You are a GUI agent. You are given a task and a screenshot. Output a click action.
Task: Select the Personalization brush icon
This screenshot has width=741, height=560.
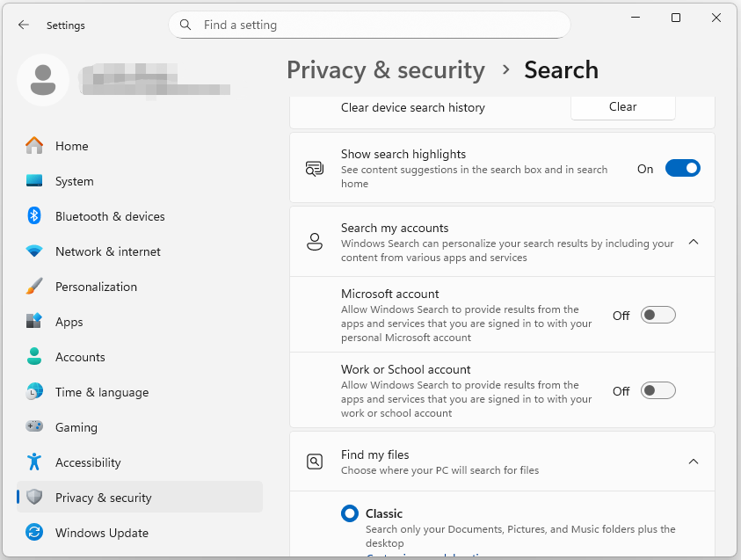(34, 287)
